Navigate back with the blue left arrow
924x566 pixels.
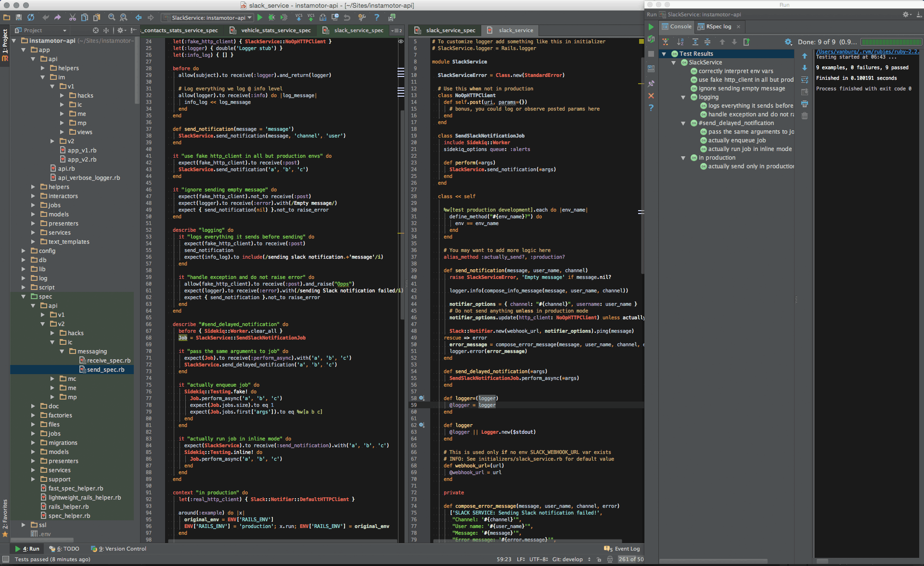click(139, 18)
